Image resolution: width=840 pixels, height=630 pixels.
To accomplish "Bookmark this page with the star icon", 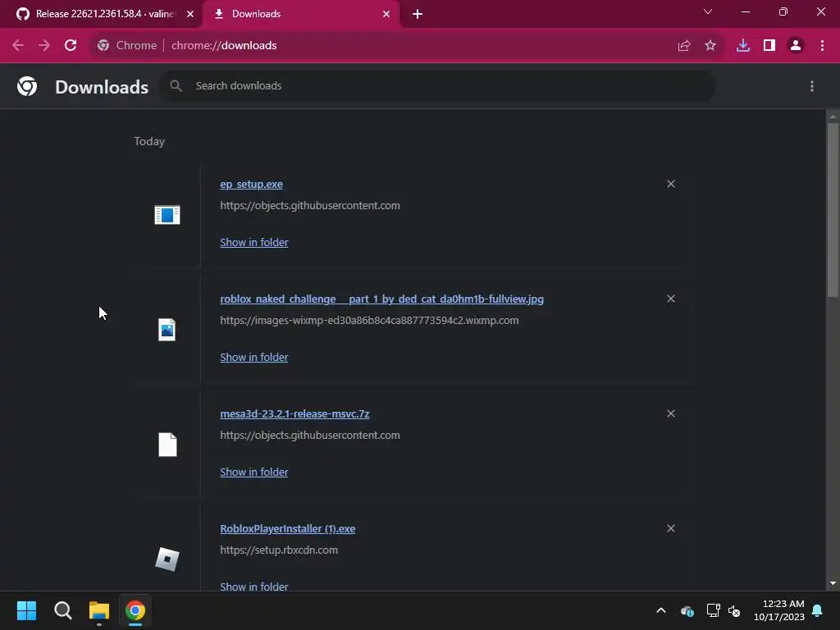I will [710, 46].
